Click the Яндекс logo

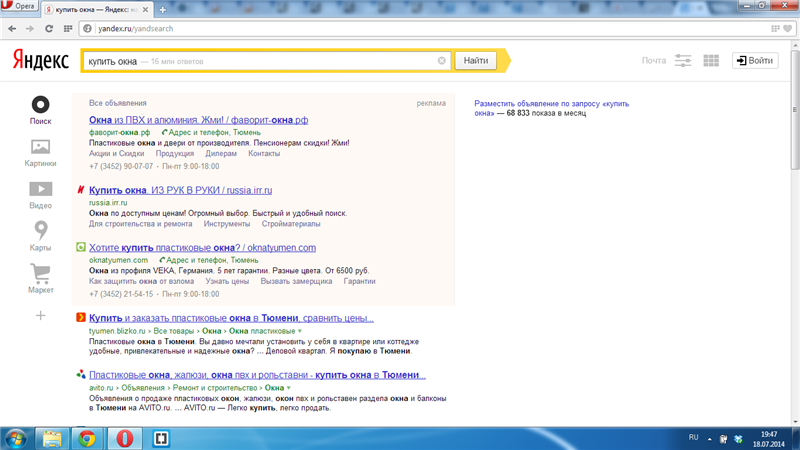click(x=40, y=60)
